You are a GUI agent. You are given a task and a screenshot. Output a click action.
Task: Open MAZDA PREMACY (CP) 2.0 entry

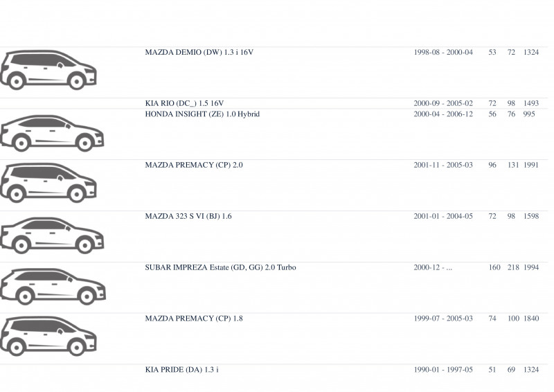tap(194, 165)
